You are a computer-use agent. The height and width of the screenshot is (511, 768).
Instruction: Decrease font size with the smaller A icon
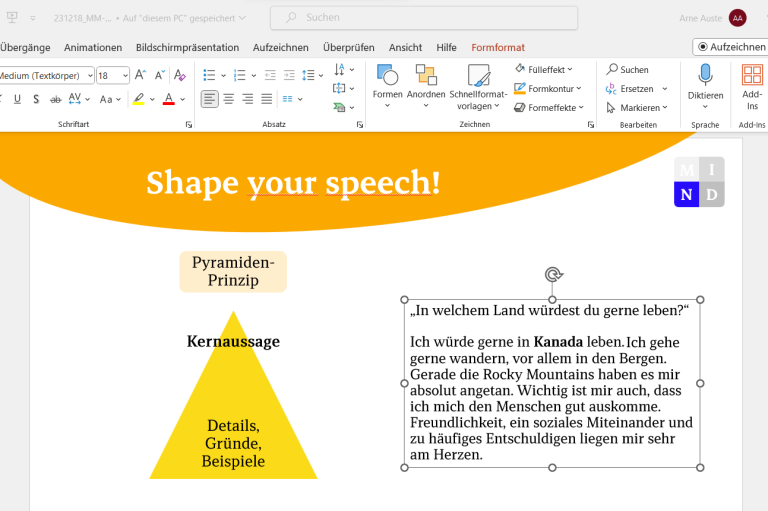click(x=160, y=75)
